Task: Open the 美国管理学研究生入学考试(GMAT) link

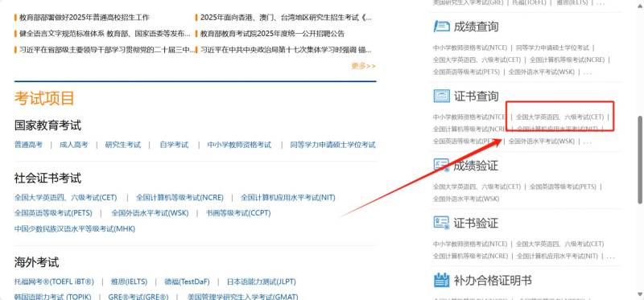Action: click(243, 297)
